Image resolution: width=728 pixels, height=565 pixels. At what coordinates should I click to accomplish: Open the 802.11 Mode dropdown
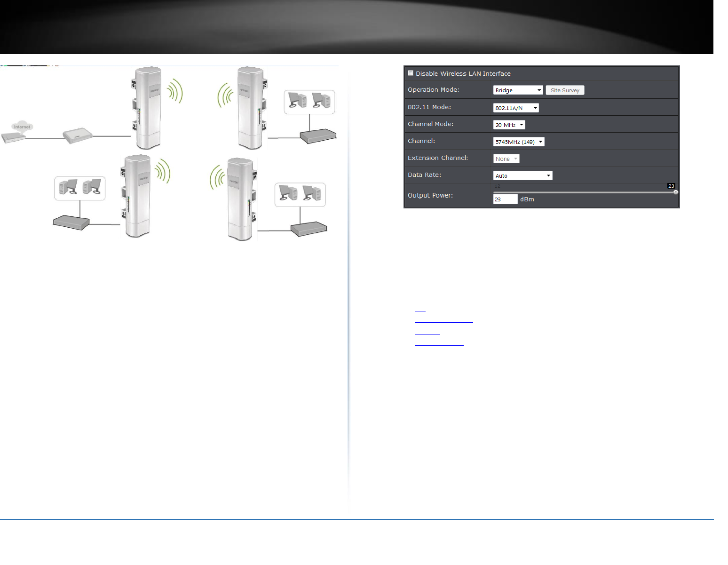(516, 108)
